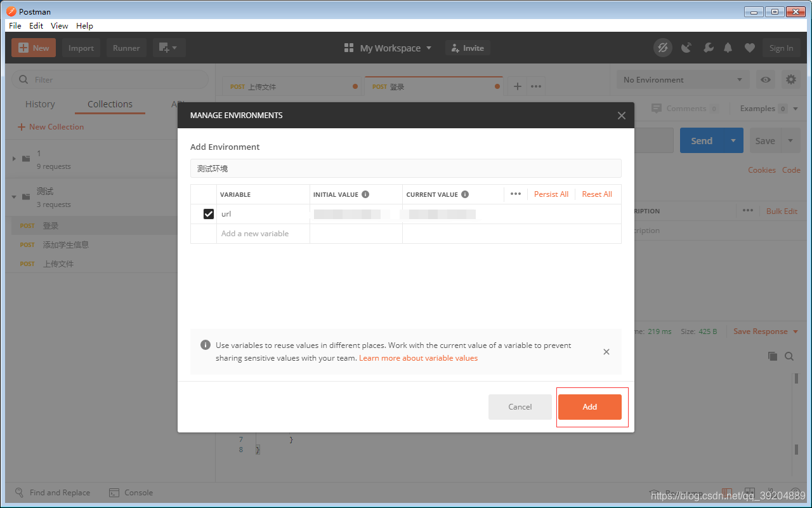812x508 pixels.
Task: Click the search response icon
Action: pyautogui.click(x=789, y=356)
